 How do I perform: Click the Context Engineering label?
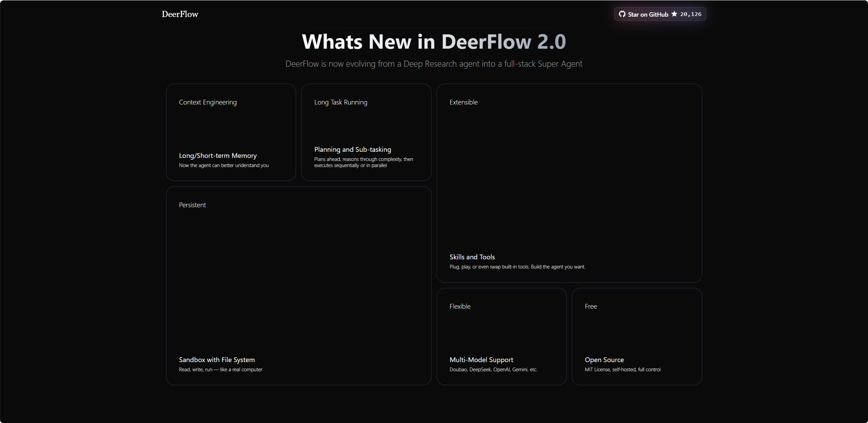[x=208, y=102]
